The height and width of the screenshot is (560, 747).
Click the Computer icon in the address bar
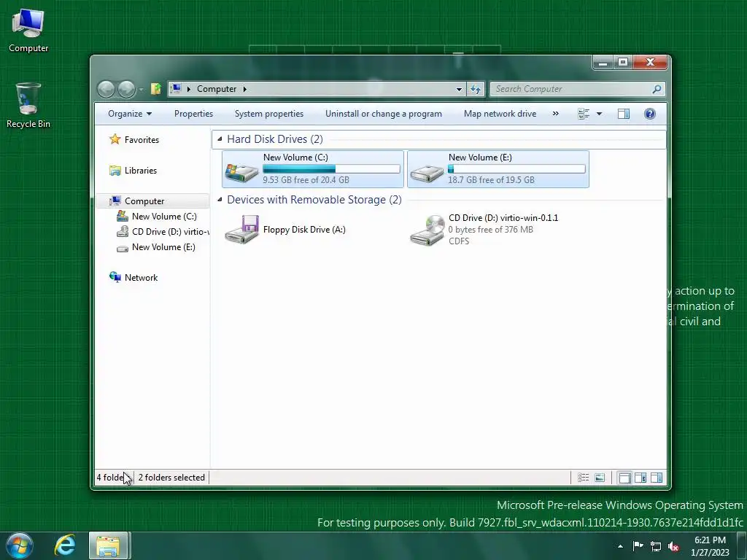click(177, 88)
